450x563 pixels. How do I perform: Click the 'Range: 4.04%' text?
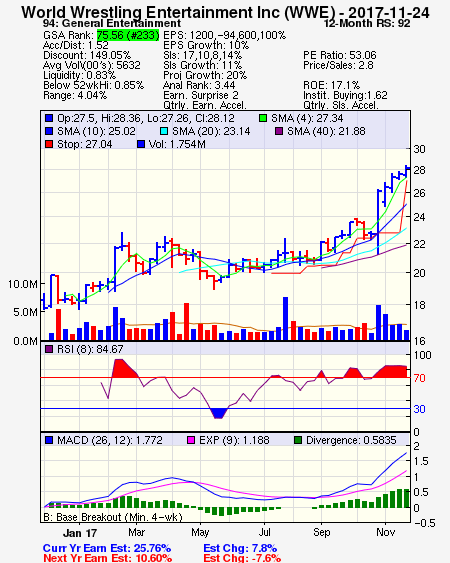tap(75, 96)
